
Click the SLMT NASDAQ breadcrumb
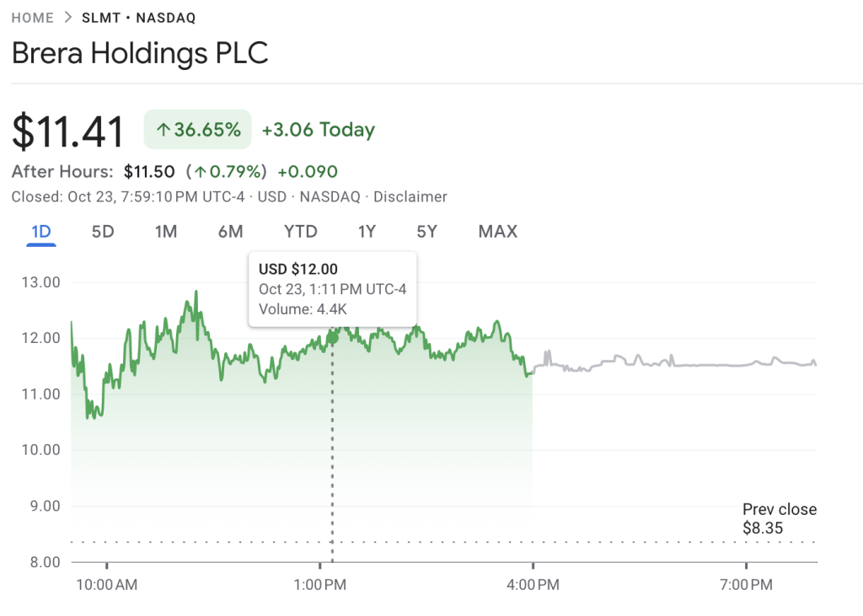(x=138, y=17)
